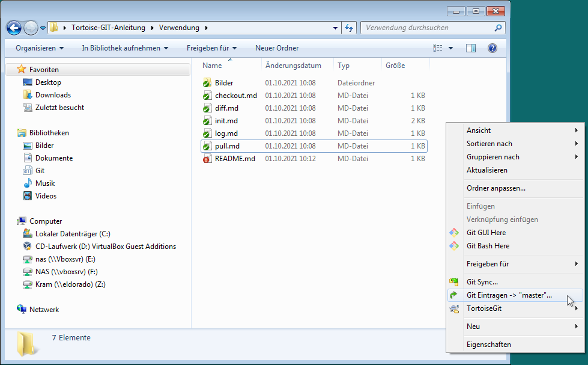Click the 'Neuer Ordner' button
Screen dimensions: 588x365
click(277, 48)
